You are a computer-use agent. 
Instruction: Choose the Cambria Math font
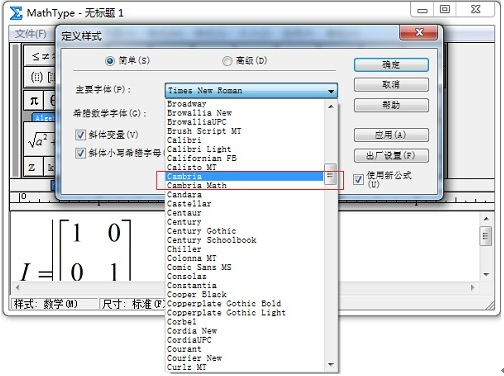[244, 185]
